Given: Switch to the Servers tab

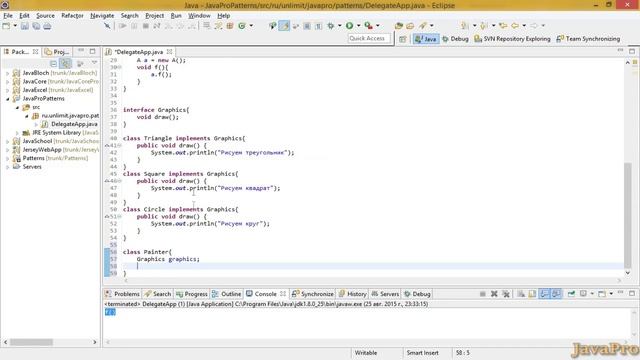Looking at the screenshot, I should pyautogui.click(x=385, y=294).
